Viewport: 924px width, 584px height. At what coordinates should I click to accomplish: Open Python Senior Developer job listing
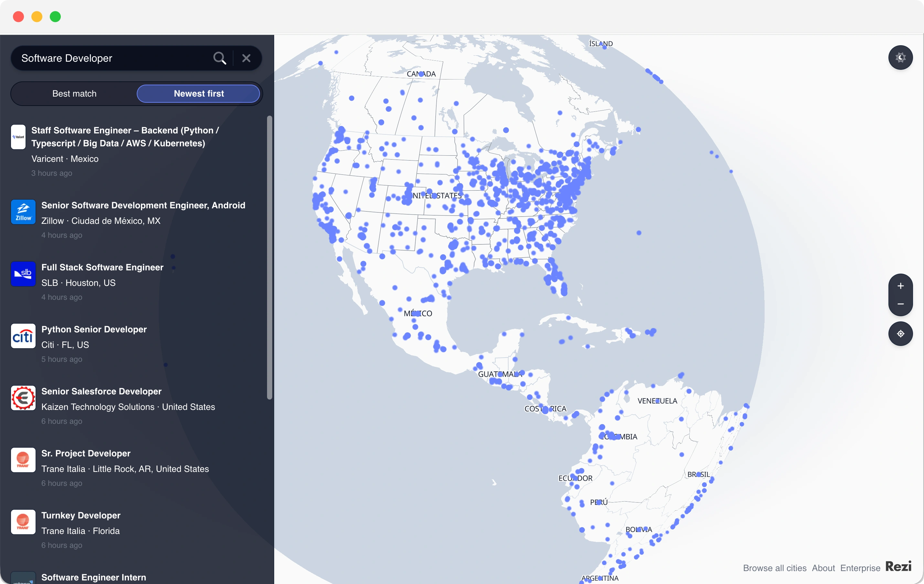pyautogui.click(x=94, y=329)
